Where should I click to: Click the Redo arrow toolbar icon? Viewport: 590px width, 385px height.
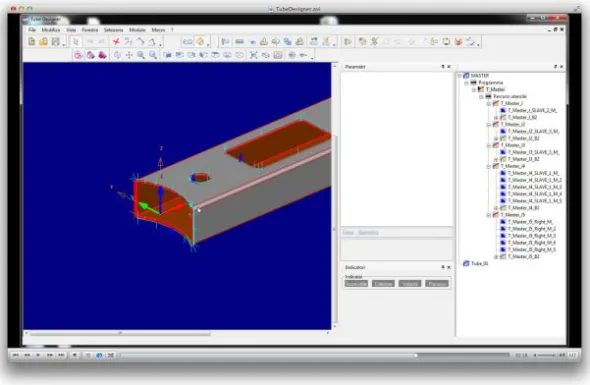click(102, 41)
